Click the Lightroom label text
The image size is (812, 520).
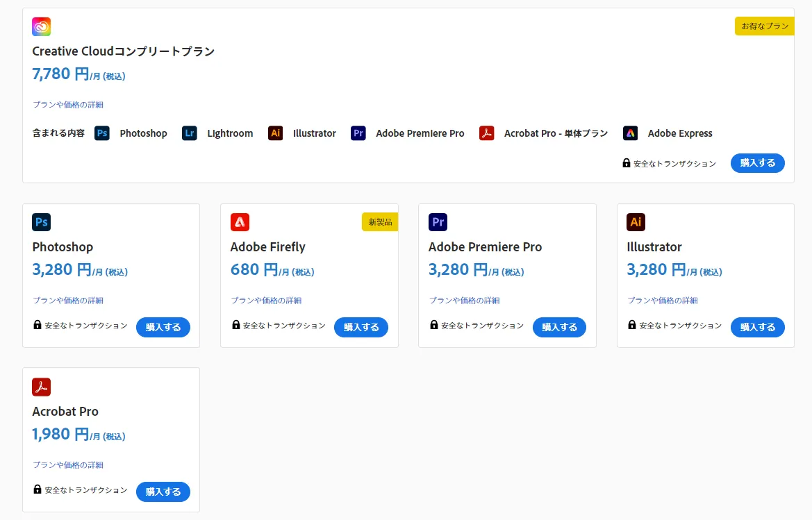coord(230,133)
